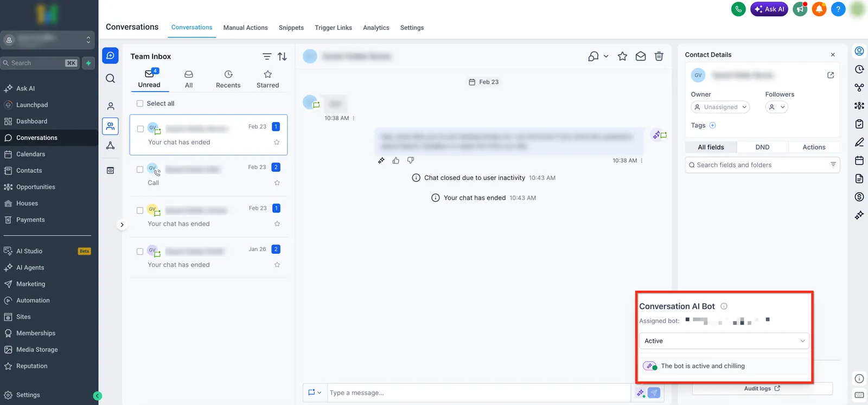Viewport: 868px width, 405px height.
Task: Open Dashboard in the sidebar
Action: (31, 121)
